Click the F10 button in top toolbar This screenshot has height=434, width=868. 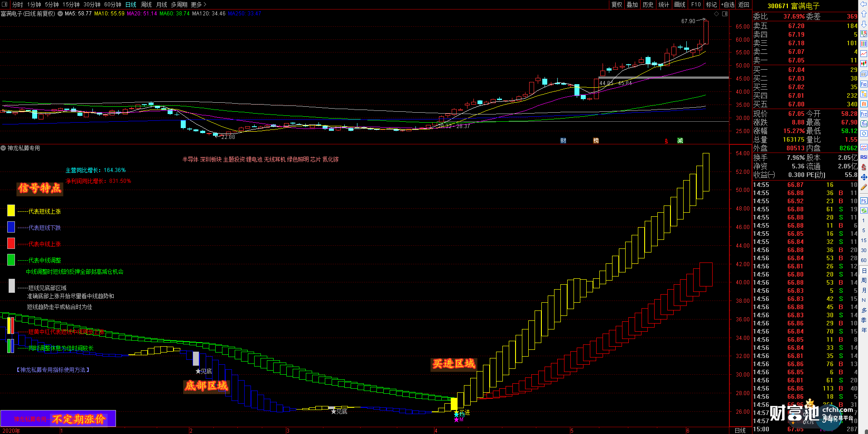coord(696,5)
